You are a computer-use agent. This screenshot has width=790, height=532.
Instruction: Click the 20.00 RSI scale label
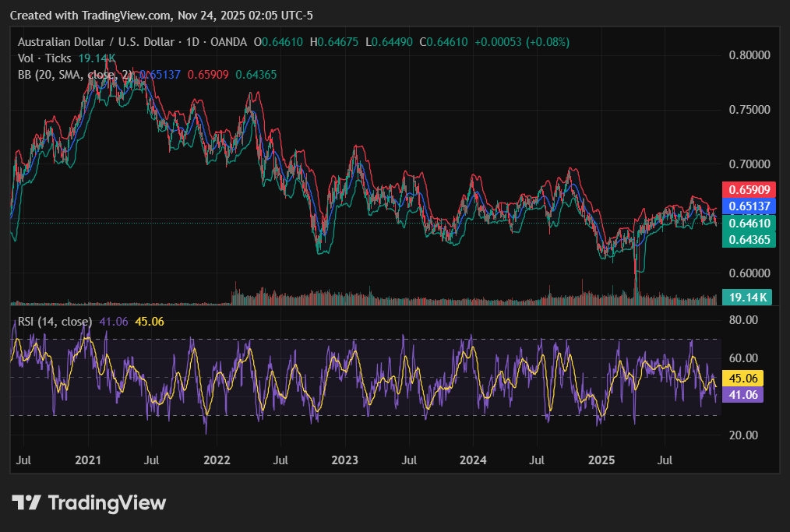click(742, 435)
